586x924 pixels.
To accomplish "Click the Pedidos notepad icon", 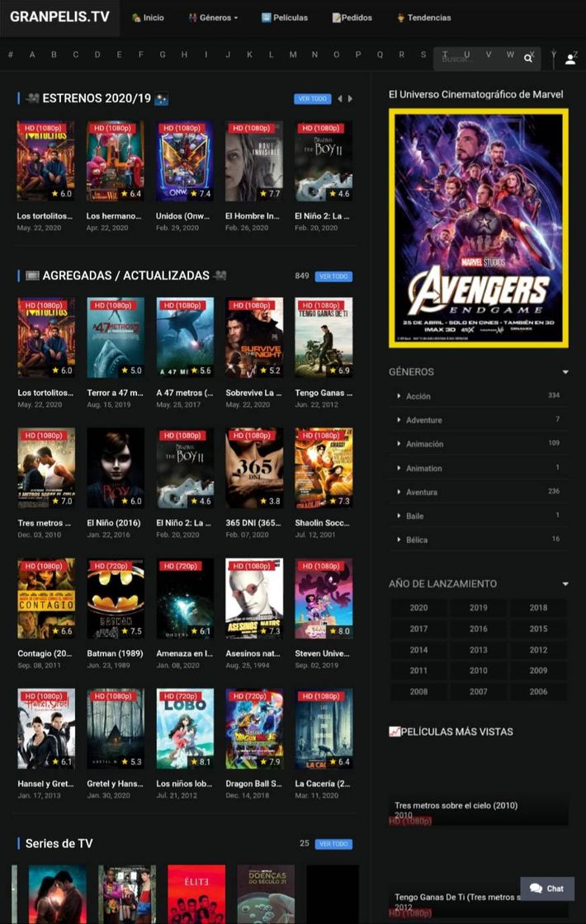I will 336,17.
